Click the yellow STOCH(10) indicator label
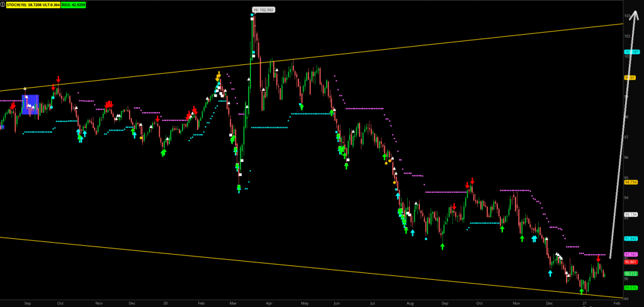Image resolution: width=644 pixels, height=307 pixels. click(33, 4)
